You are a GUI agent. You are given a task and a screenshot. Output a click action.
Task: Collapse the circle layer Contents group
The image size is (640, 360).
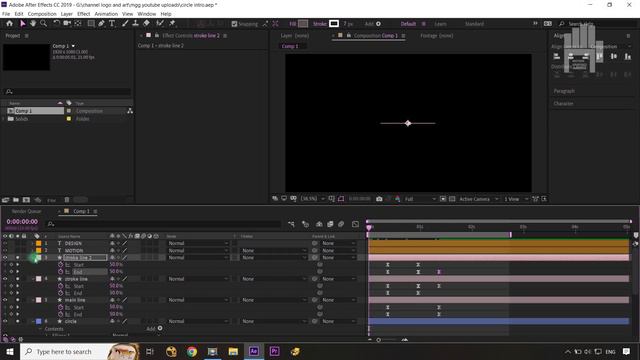40,329
